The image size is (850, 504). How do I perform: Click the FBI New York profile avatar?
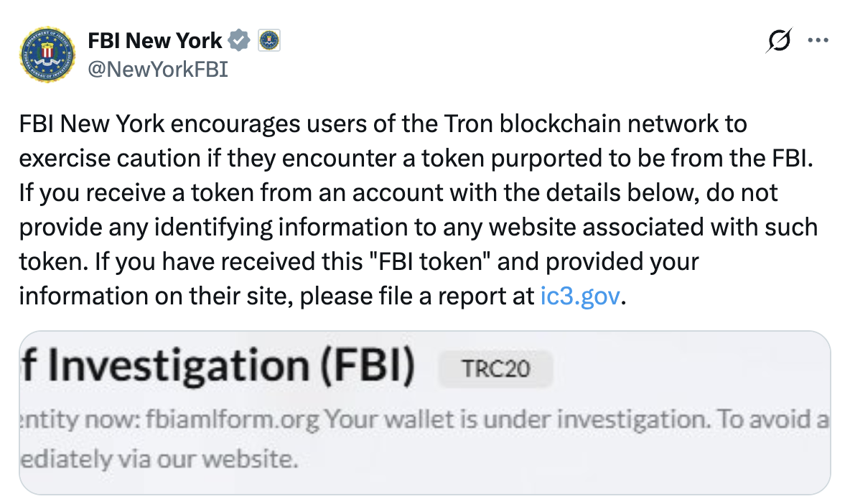(x=47, y=55)
